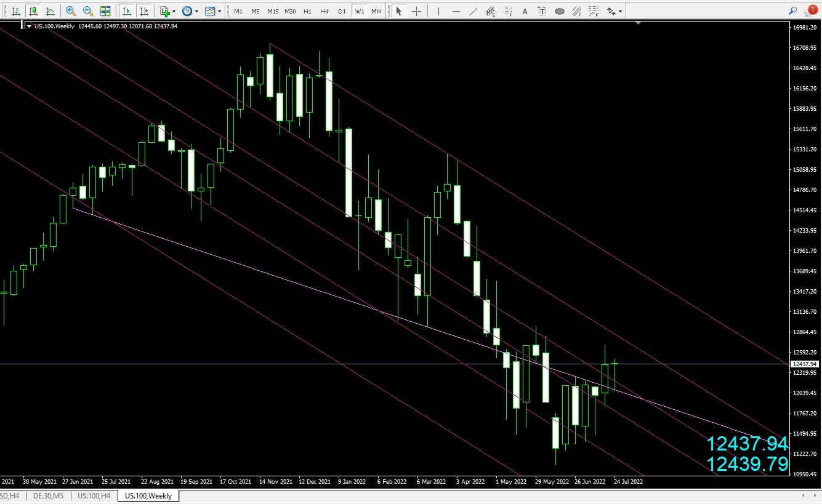Zoom out of the chart

point(88,11)
